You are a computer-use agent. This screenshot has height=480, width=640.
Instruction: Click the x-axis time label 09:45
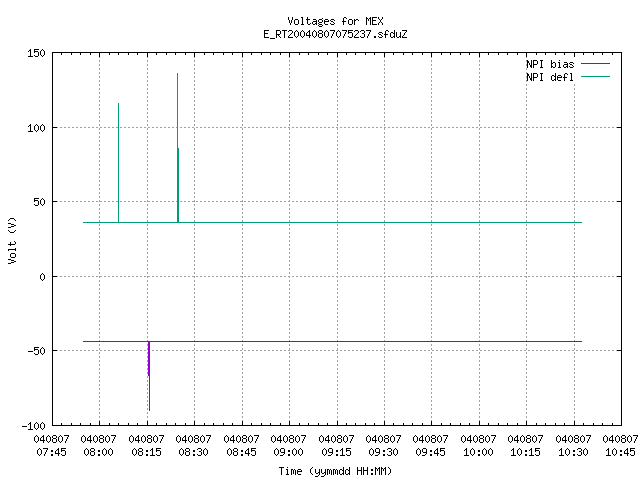click(431, 452)
